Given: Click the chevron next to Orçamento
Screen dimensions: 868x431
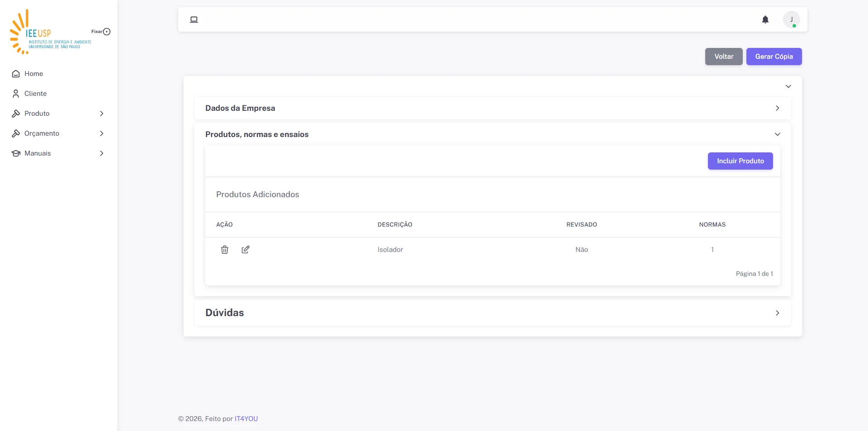Looking at the screenshot, I should [102, 133].
